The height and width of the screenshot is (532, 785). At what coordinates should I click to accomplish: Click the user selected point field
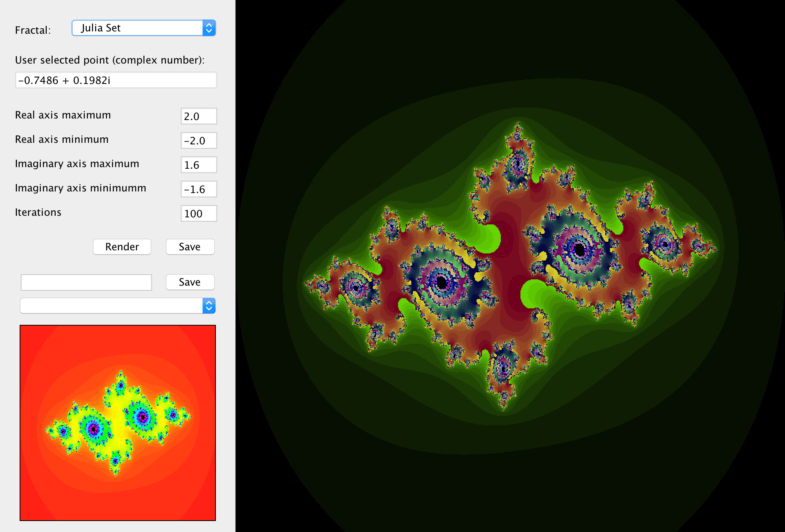pyautogui.click(x=116, y=80)
